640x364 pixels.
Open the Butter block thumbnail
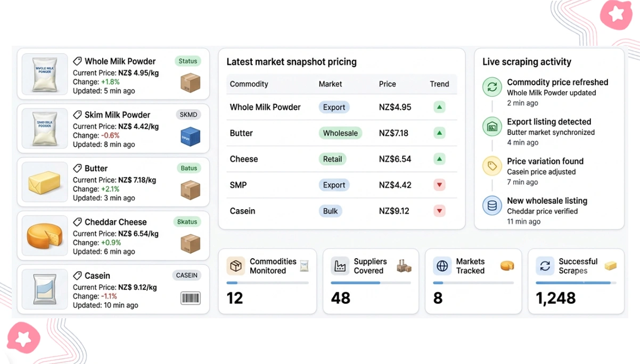45,181
